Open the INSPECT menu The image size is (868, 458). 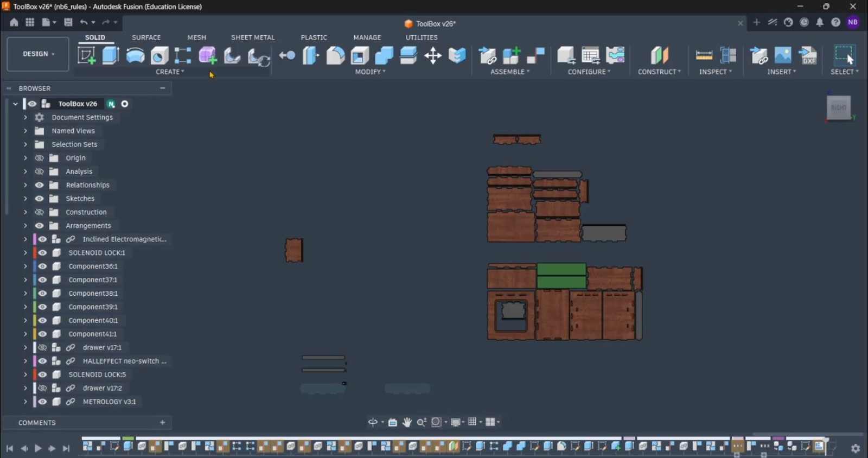point(716,72)
